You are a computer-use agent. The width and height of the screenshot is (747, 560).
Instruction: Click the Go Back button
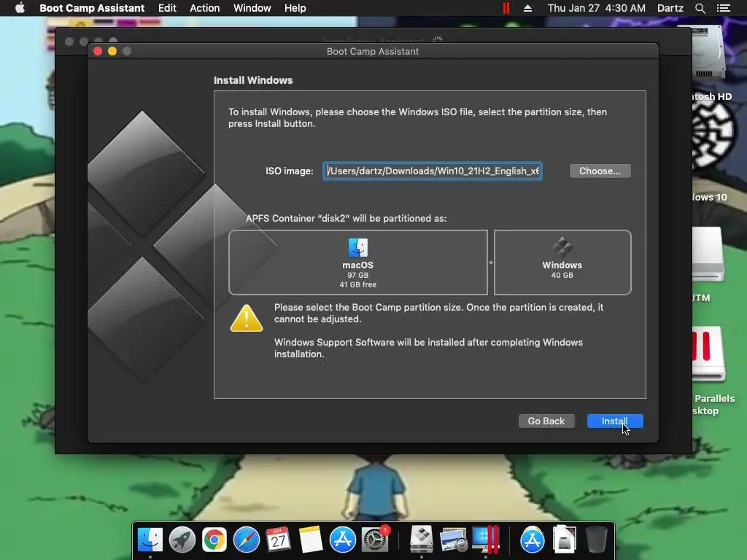coord(546,421)
